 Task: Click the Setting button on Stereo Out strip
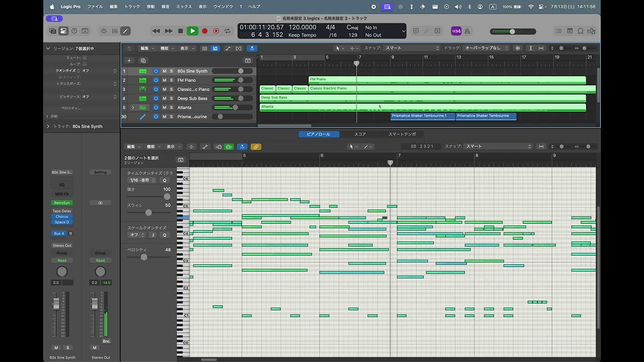pyautogui.click(x=100, y=172)
